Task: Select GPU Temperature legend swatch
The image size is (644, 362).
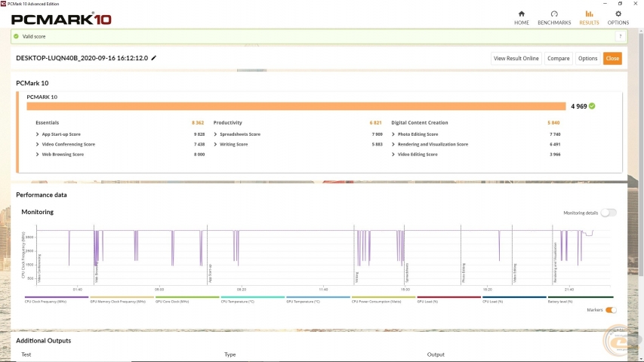Action: click(x=319, y=296)
